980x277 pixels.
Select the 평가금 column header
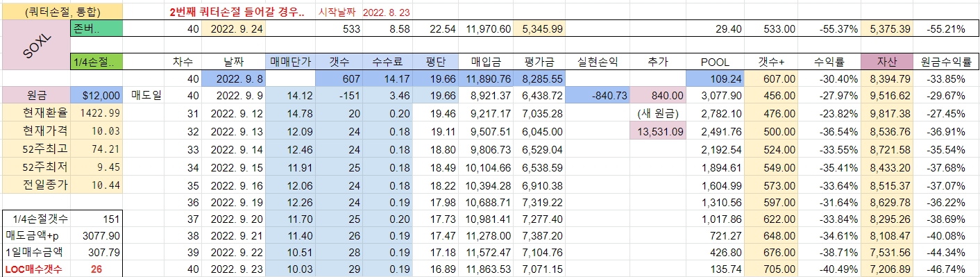pyautogui.click(x=540, y=61)
